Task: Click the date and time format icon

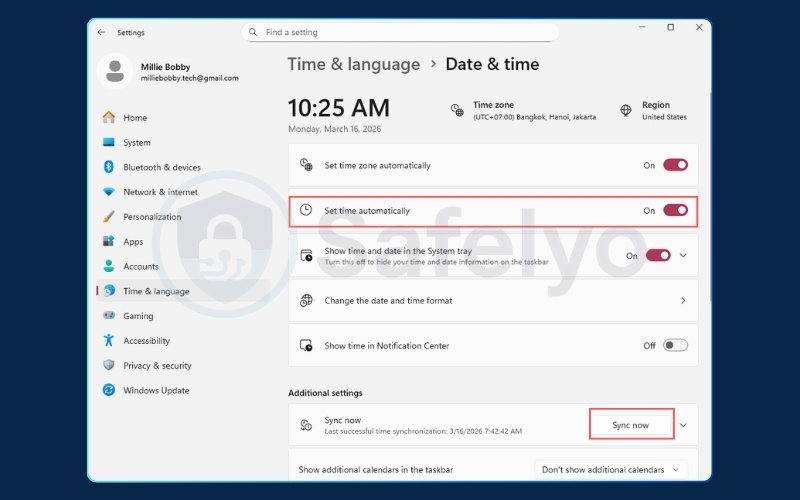Action: (x=306, y=301)
